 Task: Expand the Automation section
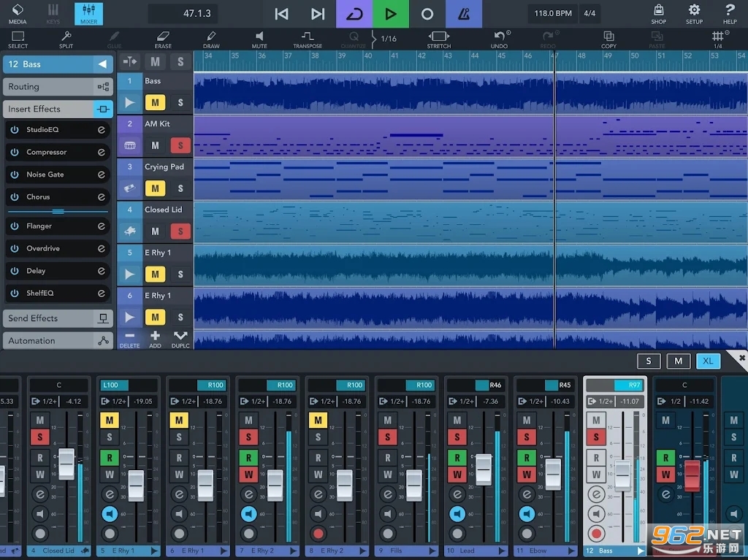57,341
